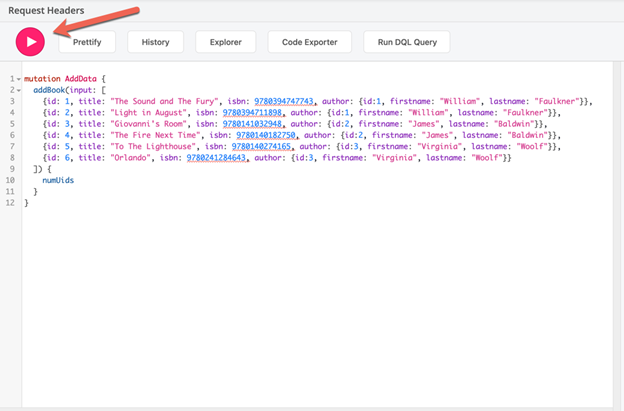Viewport: 624px width, 411px height.
Task: Click line number 9 in the gutter
Action: pyautogui.click(x=12, y=169)
